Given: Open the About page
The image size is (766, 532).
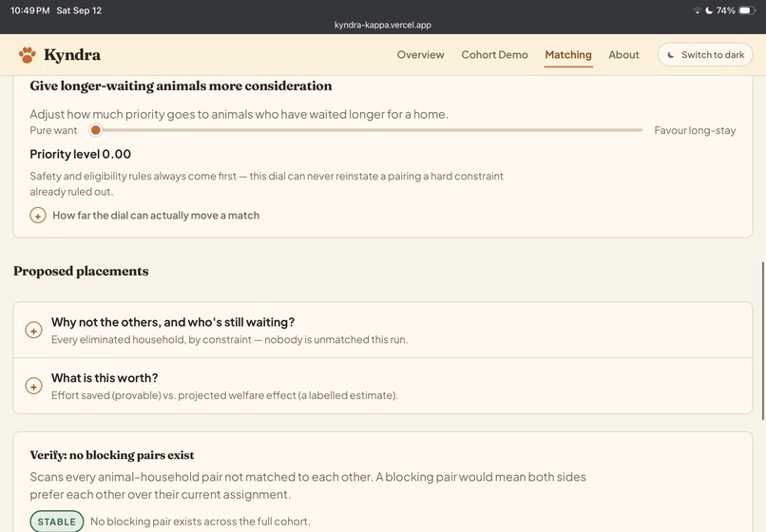Looking at the screenshot, I should point(623,55).
